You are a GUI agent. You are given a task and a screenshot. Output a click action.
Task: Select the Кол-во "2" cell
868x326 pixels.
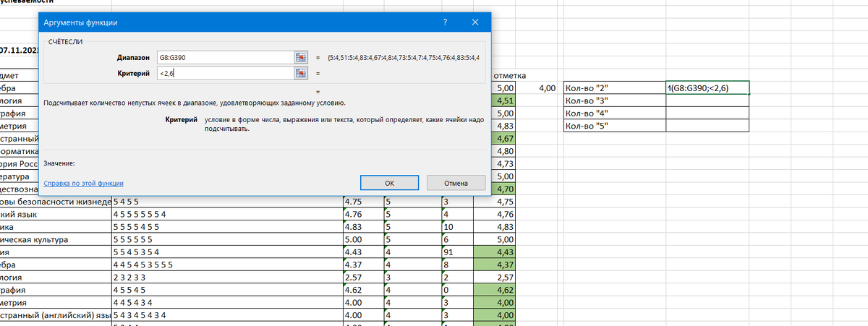pyautogui.click(x=614, y=88)
